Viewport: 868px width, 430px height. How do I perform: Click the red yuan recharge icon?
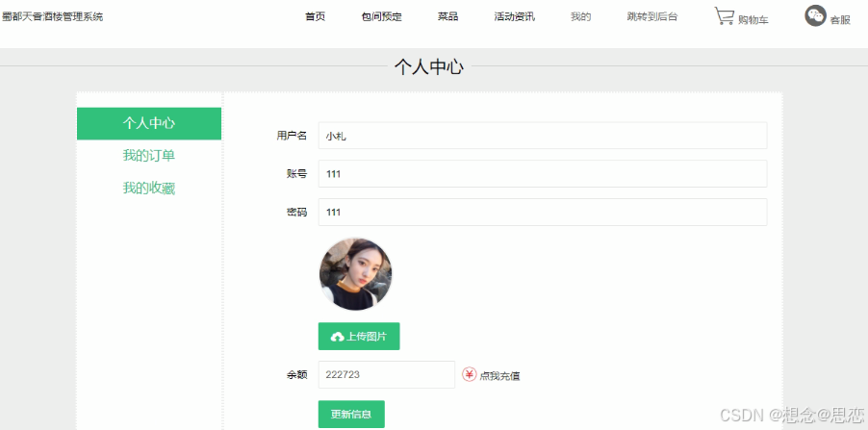point(469,375)
